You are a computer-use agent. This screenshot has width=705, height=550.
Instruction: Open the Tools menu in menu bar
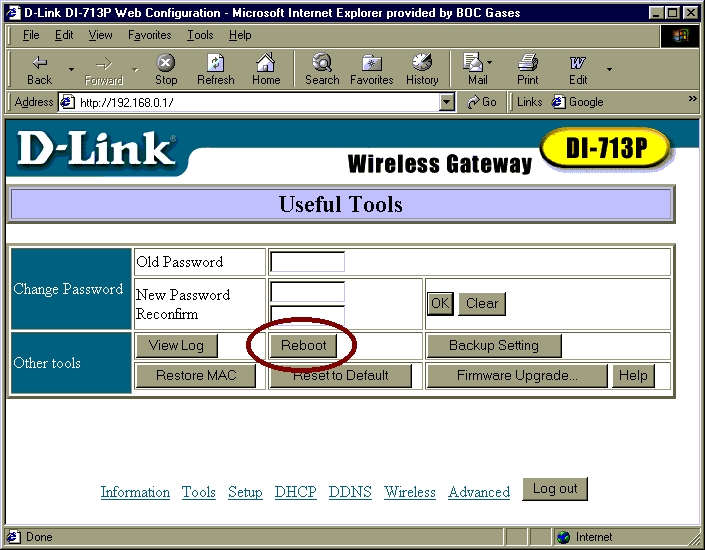[x=200, y=35]
